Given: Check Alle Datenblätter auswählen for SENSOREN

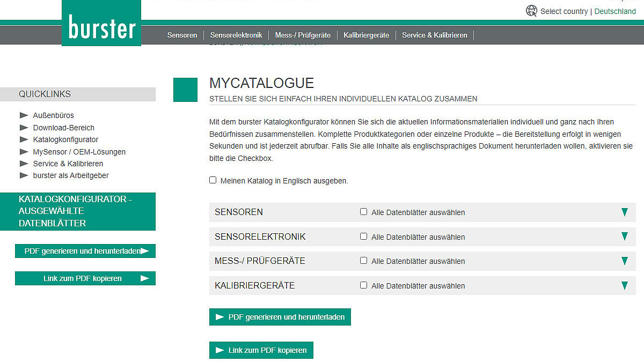Looking at the screenshot, I should pos(364,212).
